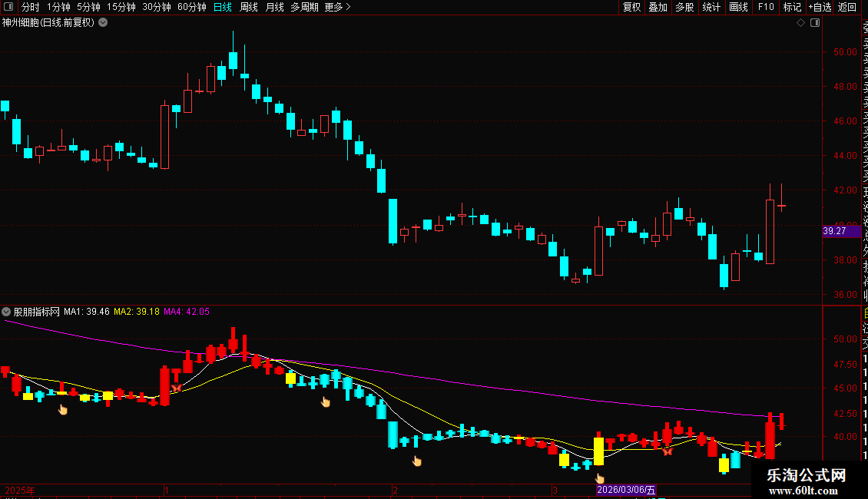Click the 2025年 timeline label
This screenshot has height=499, width=868.
pyautogui.click(x=20, y=491)
